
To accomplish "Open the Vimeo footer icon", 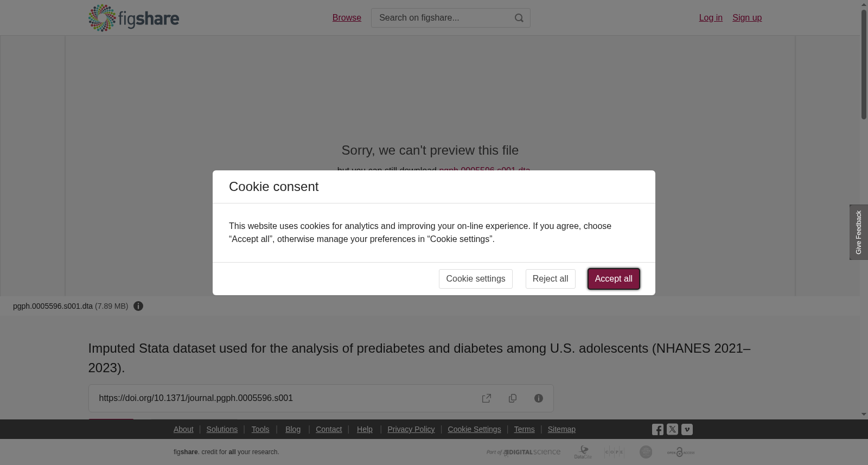I will click(687, 429).
